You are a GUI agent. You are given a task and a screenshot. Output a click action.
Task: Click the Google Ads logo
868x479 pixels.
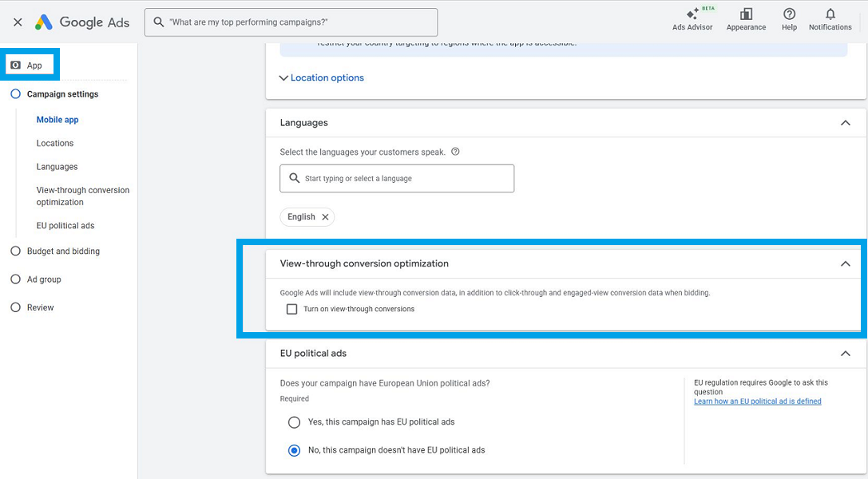point(82,22)
